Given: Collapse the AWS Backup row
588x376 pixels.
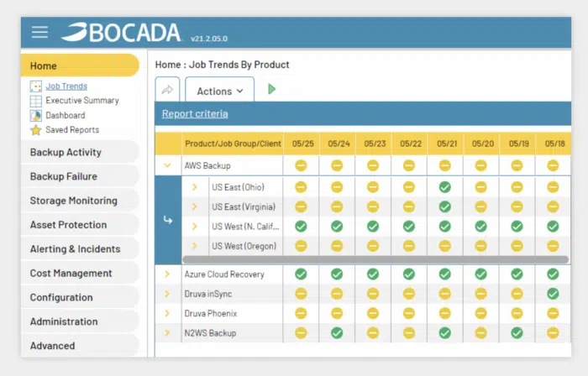Looking at the screenshot, I should pos(167,165).
